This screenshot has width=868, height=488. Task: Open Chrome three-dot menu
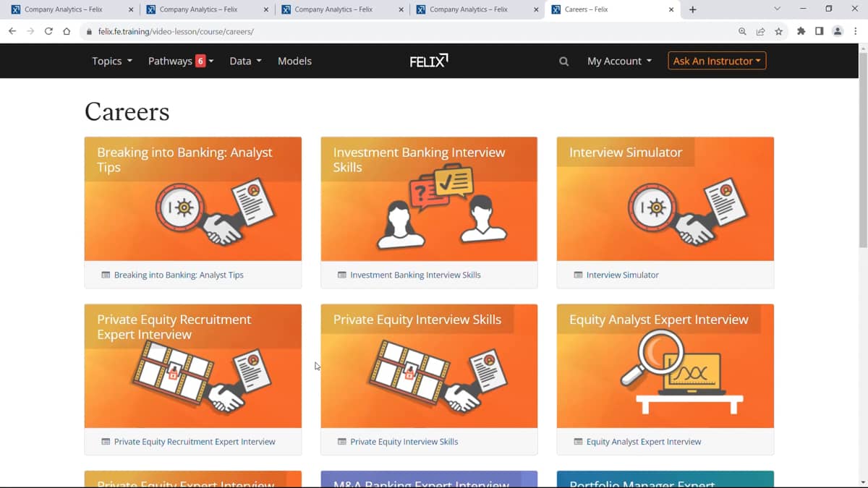(856, 31)
